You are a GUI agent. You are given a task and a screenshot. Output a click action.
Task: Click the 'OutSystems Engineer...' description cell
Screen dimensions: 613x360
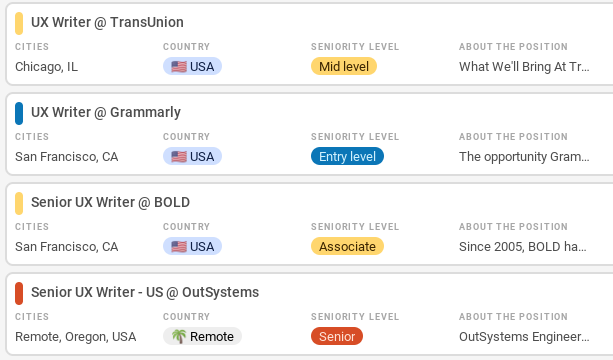coord(524,337)
